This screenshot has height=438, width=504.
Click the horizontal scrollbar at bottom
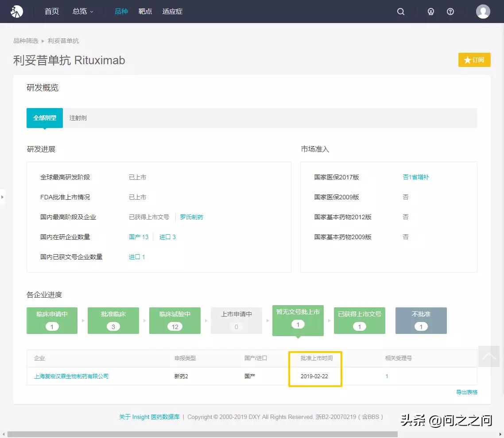pos(204,434)
